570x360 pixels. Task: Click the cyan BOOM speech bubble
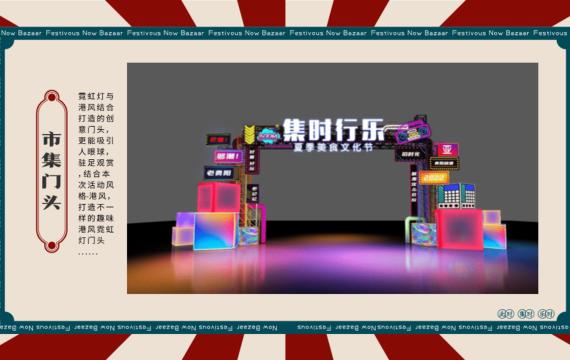[x=268, y=136]
